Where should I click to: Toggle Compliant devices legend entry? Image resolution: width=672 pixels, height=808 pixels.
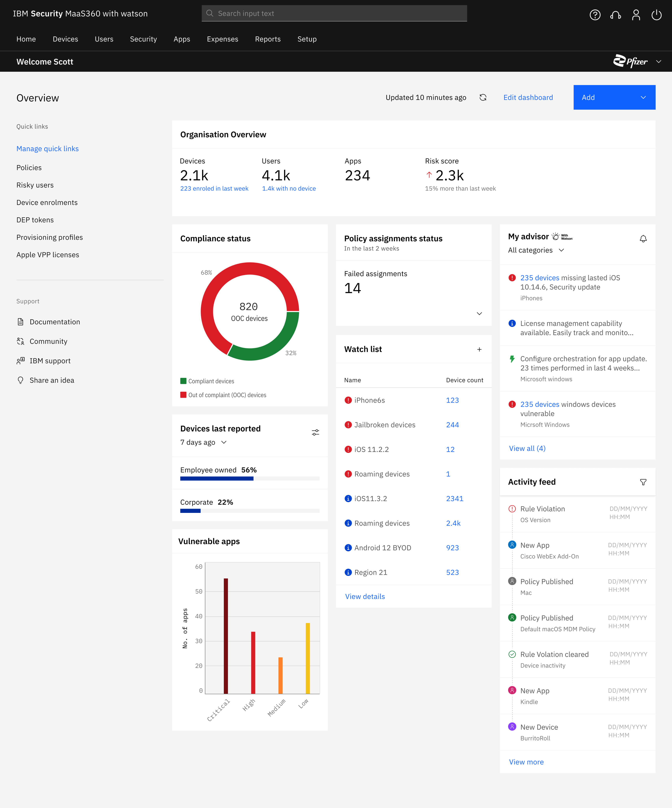pos(207,381)
